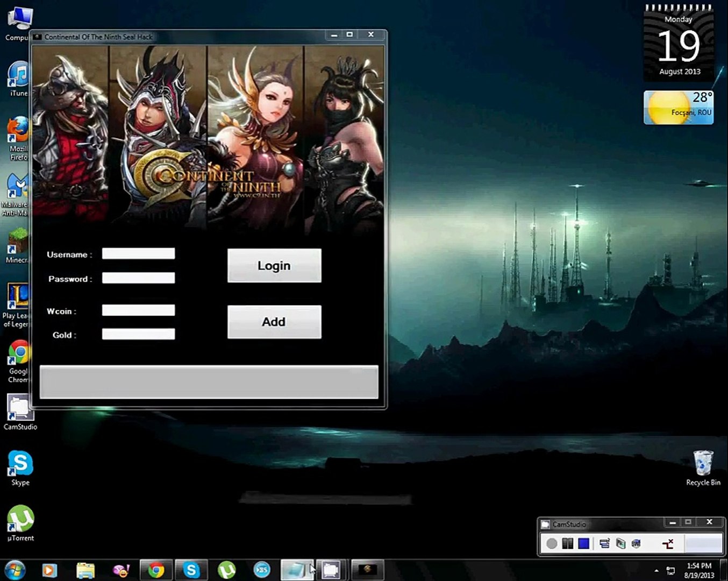
Task: Minimize the Ninth Seal Hack window
Action: click(334, 34)
